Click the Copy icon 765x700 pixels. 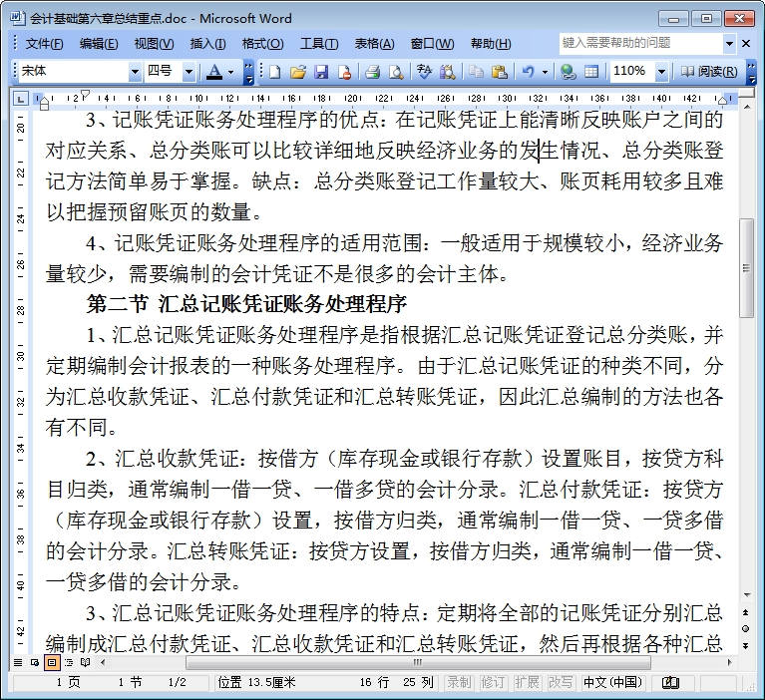476,72
